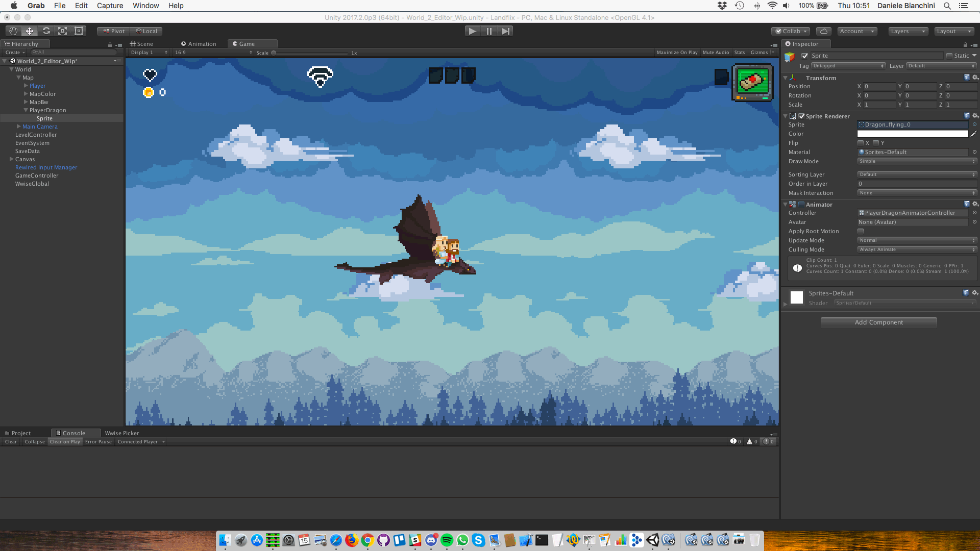This screenshot has width=980, height=551.
Task: Toggle Animator enabled checkbox
Action: [801, 204]
